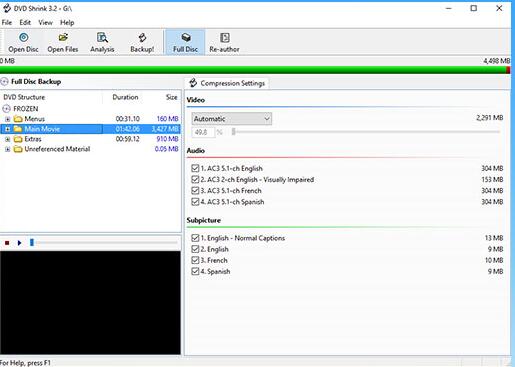Click the 0.05 MB size value
The height and width of the screenshot is (367, 515).
(166, 149)
